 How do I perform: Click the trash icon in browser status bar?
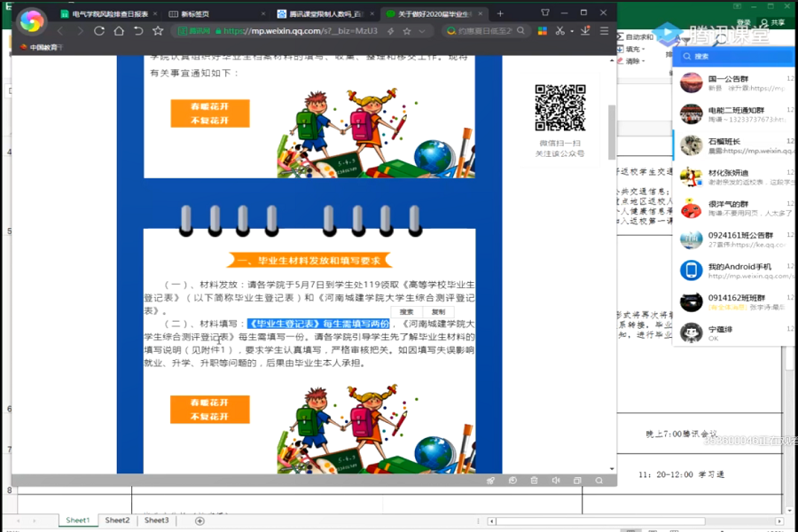coord(534,481)
